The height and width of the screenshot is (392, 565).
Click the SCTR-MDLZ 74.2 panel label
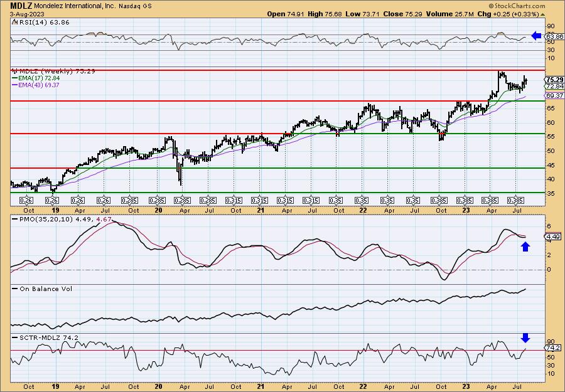(48, 337)
